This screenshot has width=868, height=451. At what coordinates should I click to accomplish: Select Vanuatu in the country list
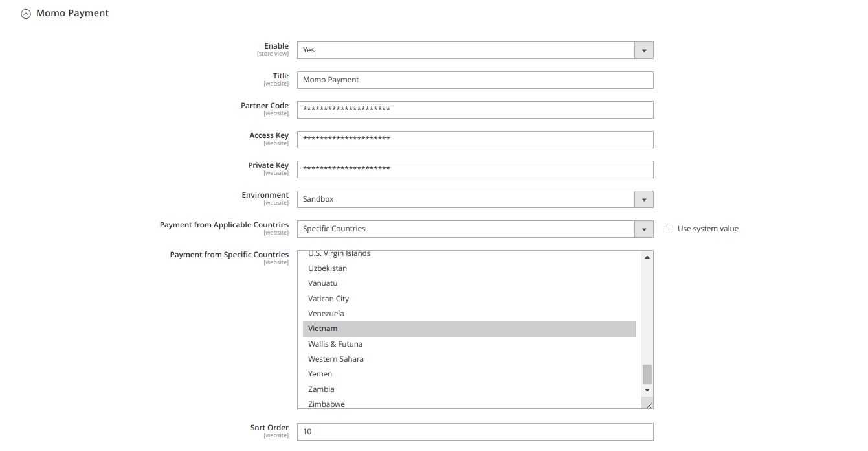pos(469,283)
